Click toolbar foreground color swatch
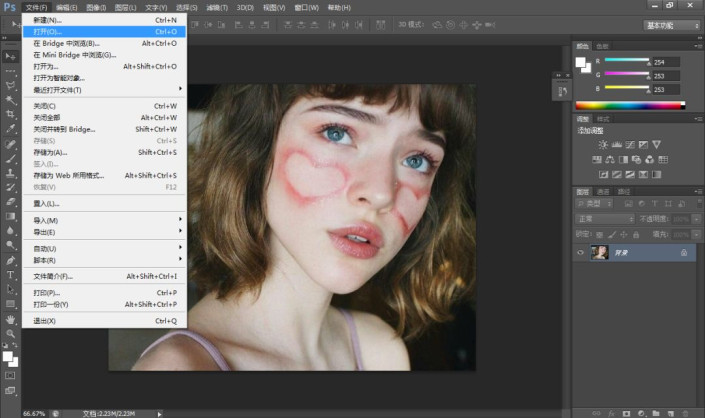 coord(7,356)
